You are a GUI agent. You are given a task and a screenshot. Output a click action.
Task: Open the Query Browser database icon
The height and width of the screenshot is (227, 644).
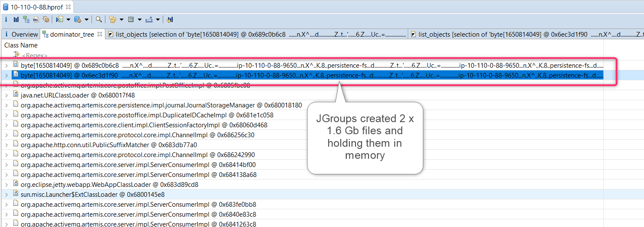click(x=78, y=19)
